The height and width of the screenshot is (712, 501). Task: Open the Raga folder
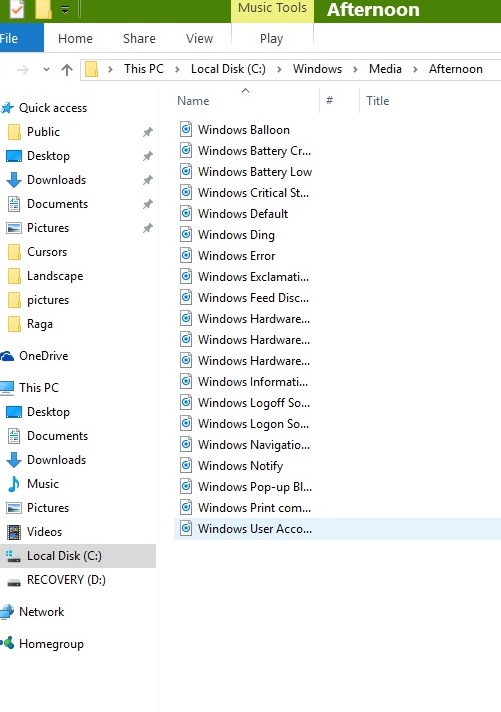[40, 324]
